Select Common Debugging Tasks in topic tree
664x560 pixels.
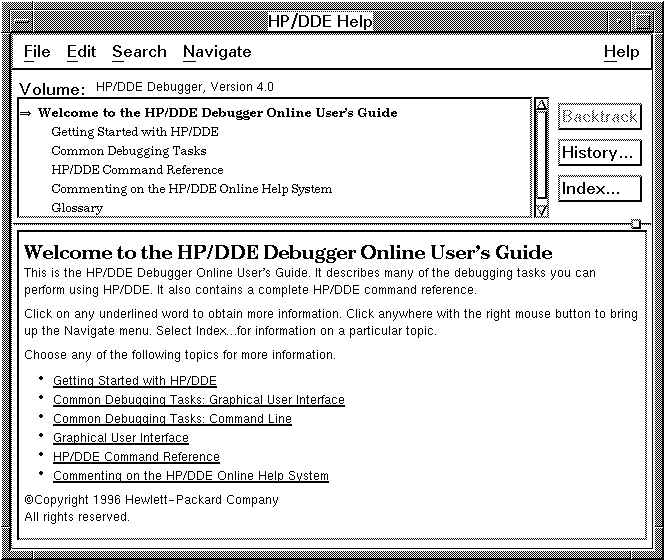pyautogui.click(x=129, y=151)
